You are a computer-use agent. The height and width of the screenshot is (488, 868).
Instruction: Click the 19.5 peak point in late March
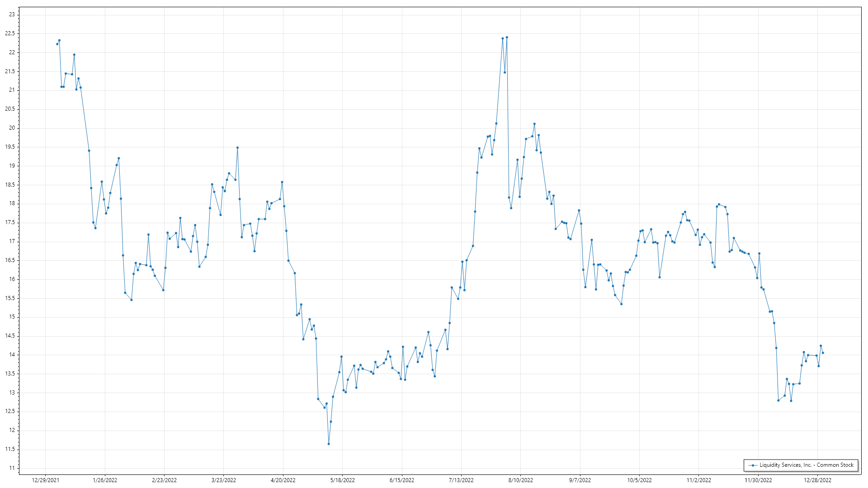click(x=237, y=148)
